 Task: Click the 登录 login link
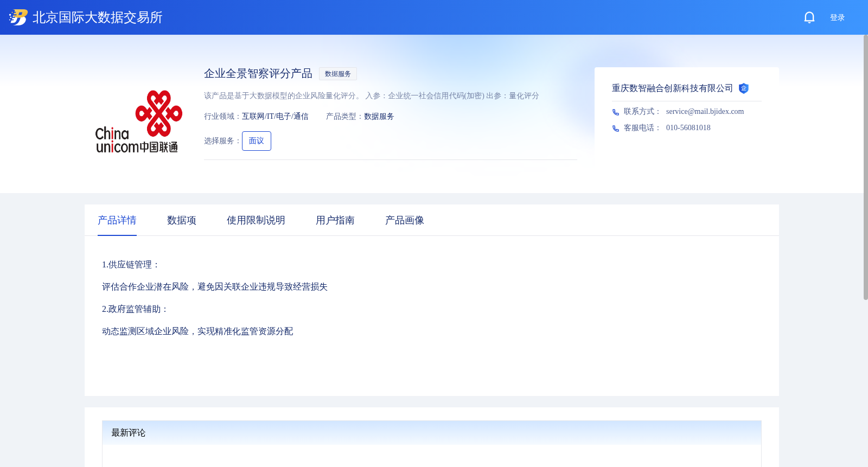837,18
